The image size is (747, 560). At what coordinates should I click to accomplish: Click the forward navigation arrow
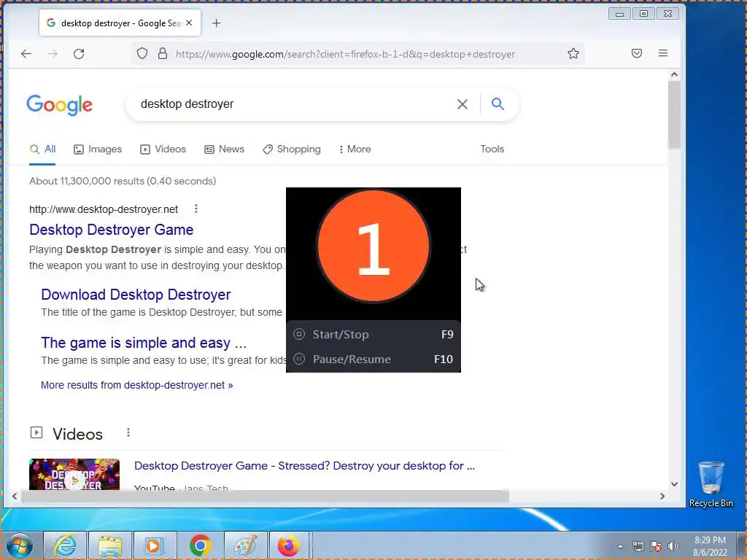coord(53,54)
